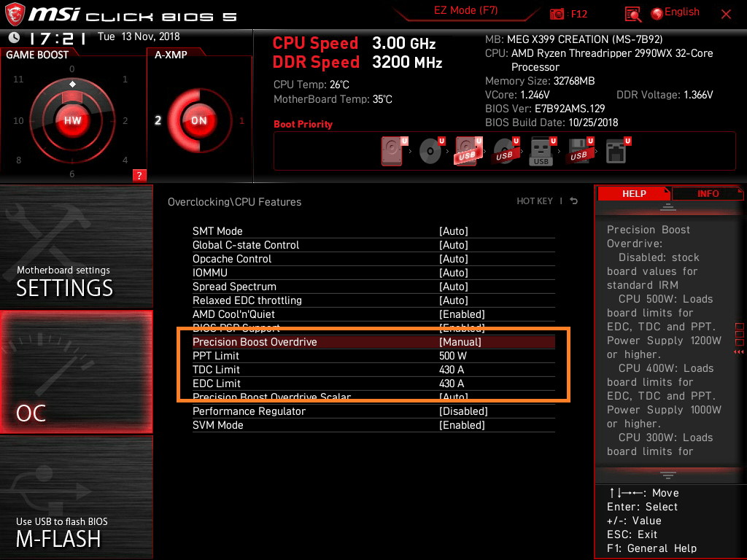Open Opcache Control [Auto] setting
This screenshot has width=747, height=560.
point(373,259)
